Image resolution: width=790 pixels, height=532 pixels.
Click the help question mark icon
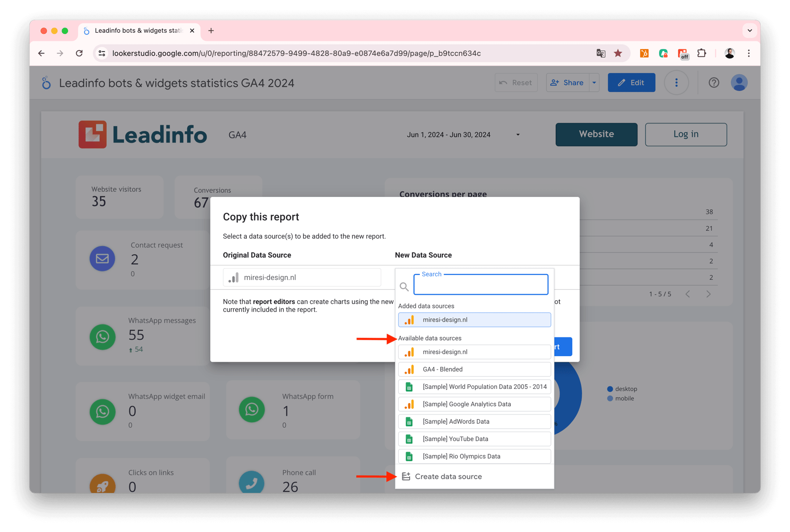[714, 82]
